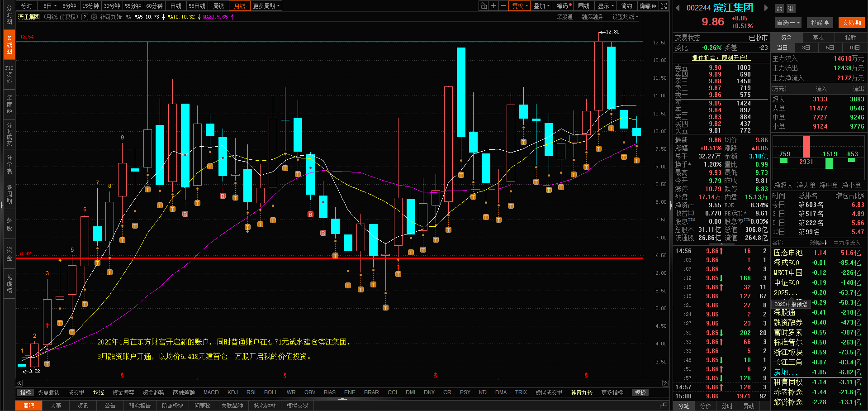
Task: Go to previous stock arrow
Action: point(678,8)
